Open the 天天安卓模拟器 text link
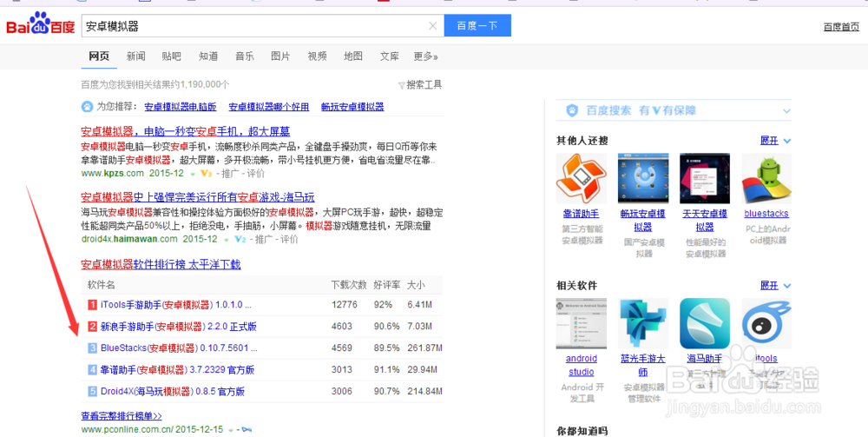Screen dimensions: 868x437 click(705, 221)
